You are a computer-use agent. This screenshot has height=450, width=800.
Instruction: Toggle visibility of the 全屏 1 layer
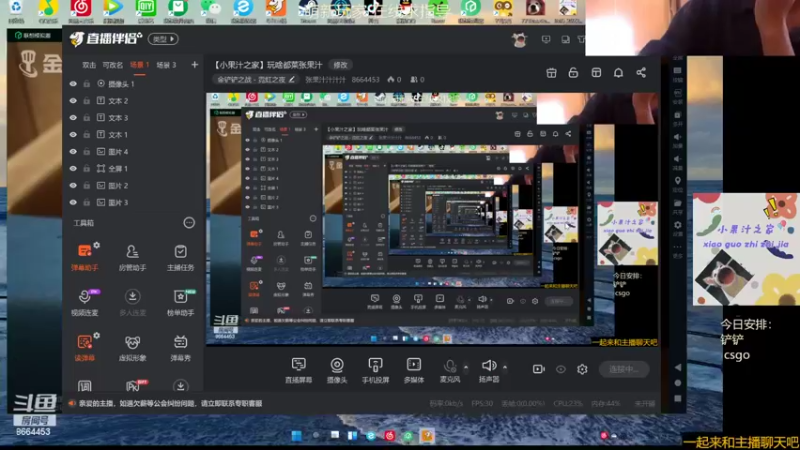[x=73, y=169]
